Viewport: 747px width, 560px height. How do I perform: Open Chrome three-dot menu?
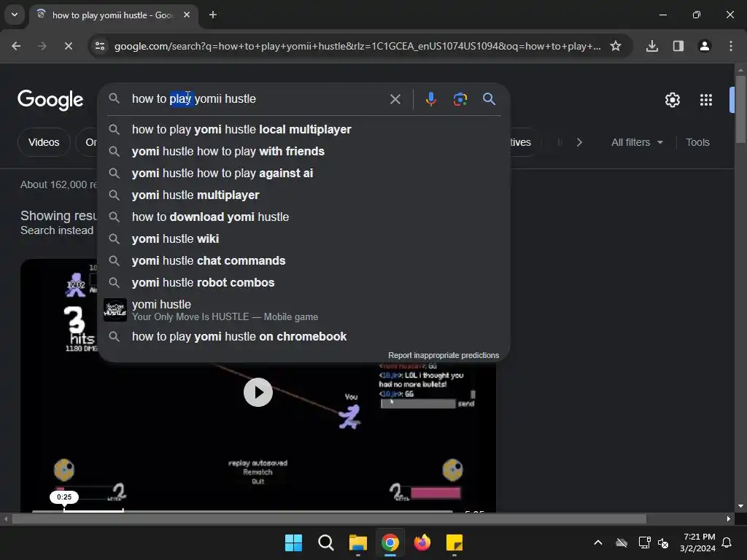click(730, 46)
